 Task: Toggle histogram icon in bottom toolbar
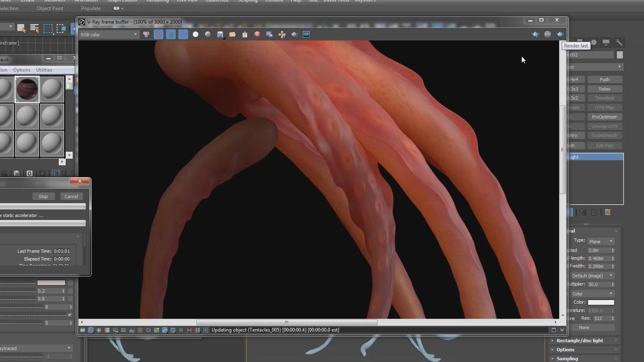point(132,330)
